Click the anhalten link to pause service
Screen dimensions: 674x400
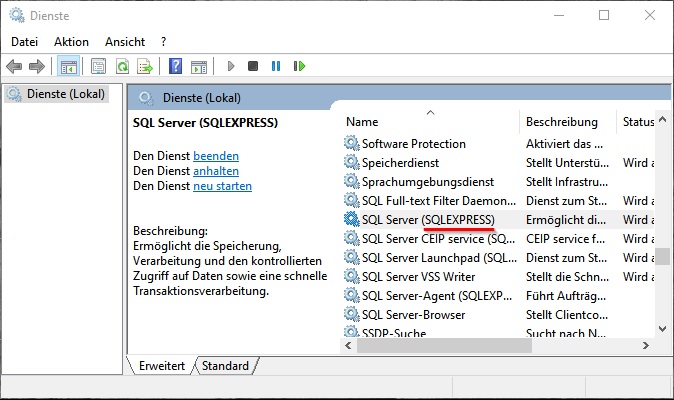click(216, 171)
